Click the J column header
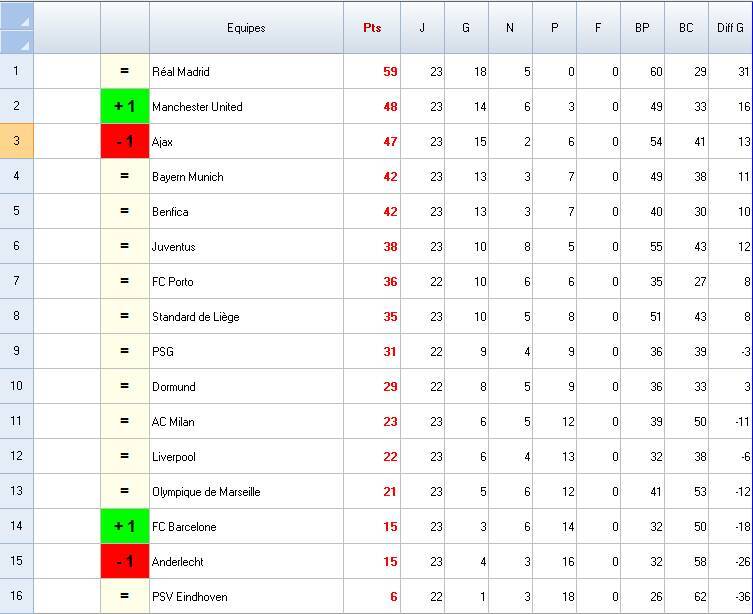The height and width of the screenshot is (614, 753). click(x=422, y=28)
